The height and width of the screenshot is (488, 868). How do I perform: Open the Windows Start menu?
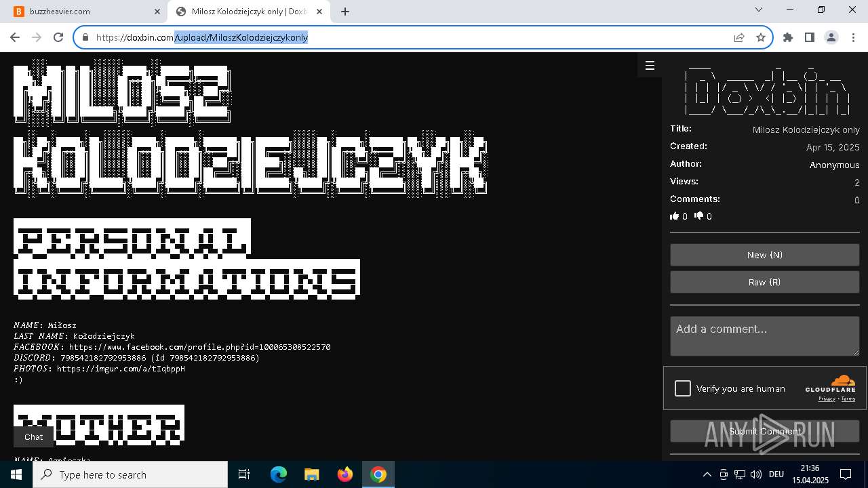(x=16, y=474)
